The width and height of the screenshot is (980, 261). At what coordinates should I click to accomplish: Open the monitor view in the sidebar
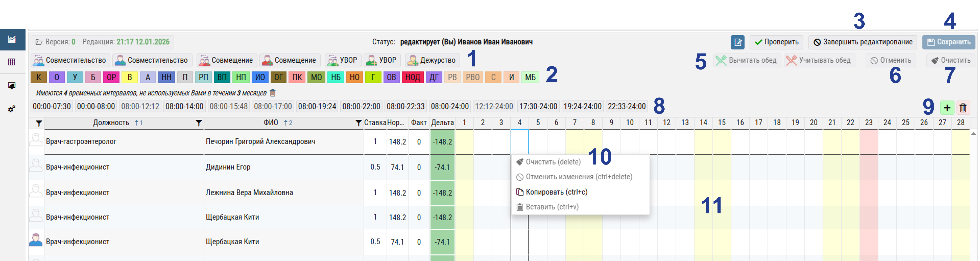[x=12, y=86]
